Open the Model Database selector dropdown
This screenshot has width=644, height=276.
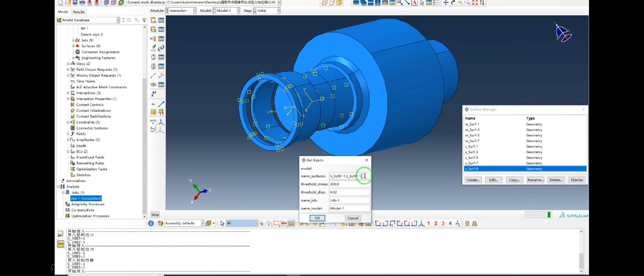coord(88,20)
